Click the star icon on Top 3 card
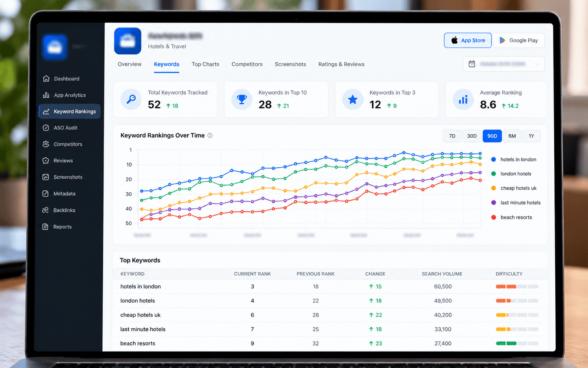 coord(353,99)
